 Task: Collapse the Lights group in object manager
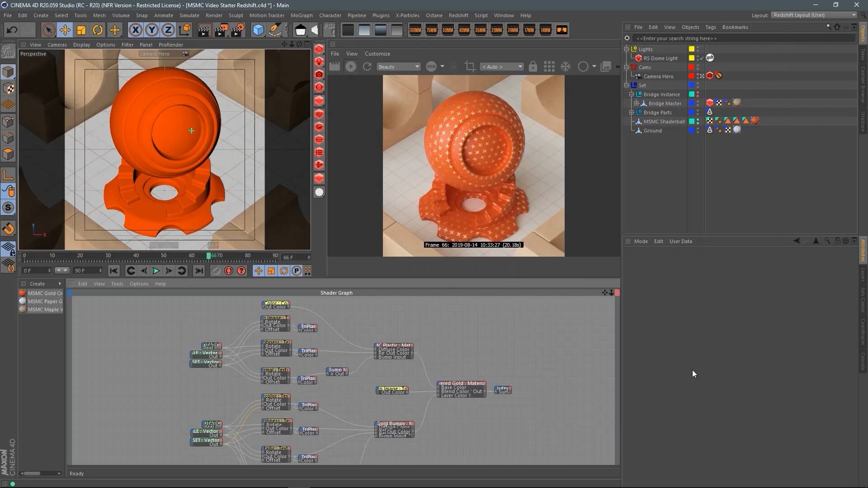627,49
